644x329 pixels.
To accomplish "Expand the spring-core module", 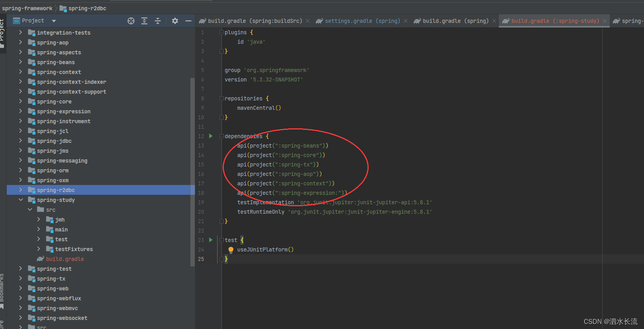I will [20, 101].
